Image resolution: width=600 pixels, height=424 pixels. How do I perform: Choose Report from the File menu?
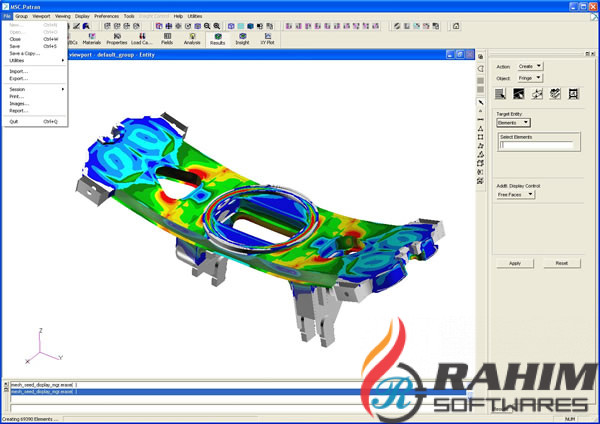point(36,111)
